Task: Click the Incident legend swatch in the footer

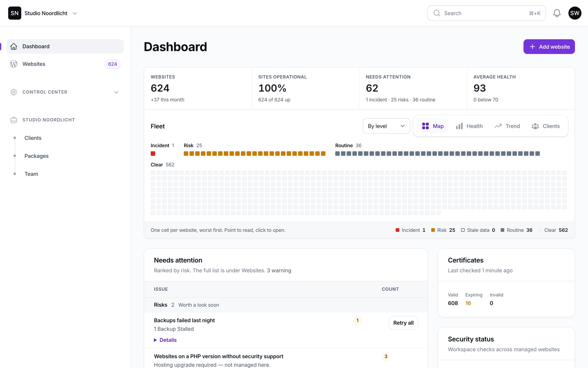Action: [398, 230]
